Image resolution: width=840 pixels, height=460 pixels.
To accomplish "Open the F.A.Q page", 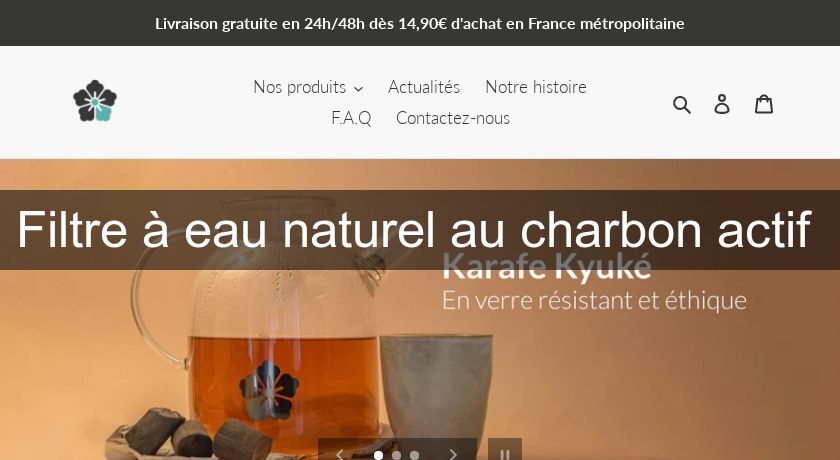I will (x=351, y=118).
